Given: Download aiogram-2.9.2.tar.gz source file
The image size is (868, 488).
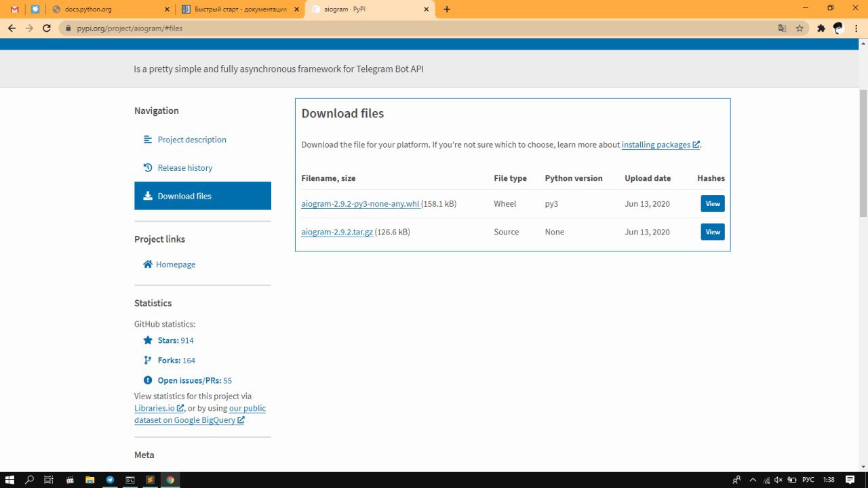Looking at the screenshot, I should (337, 232).
